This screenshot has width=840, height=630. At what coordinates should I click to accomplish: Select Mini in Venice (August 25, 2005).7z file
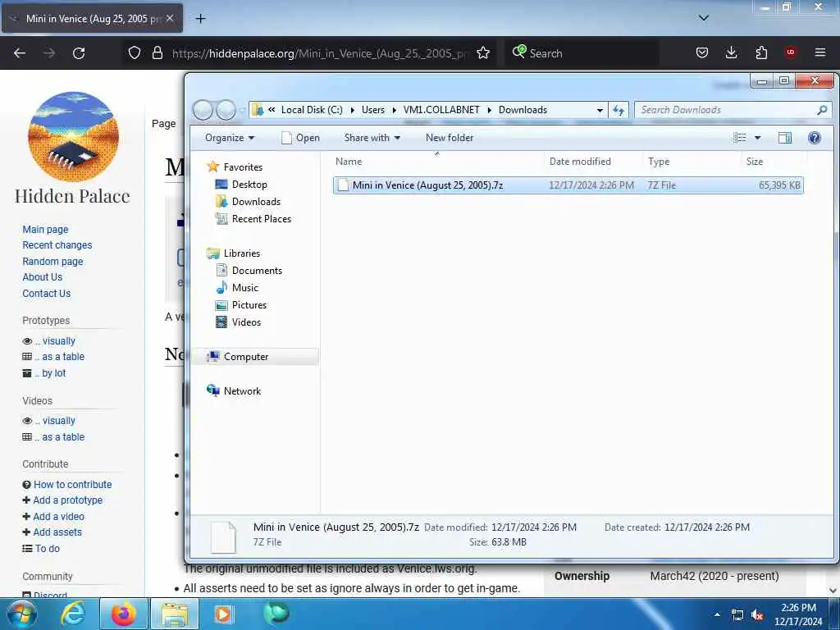click(x=568, y=185)
